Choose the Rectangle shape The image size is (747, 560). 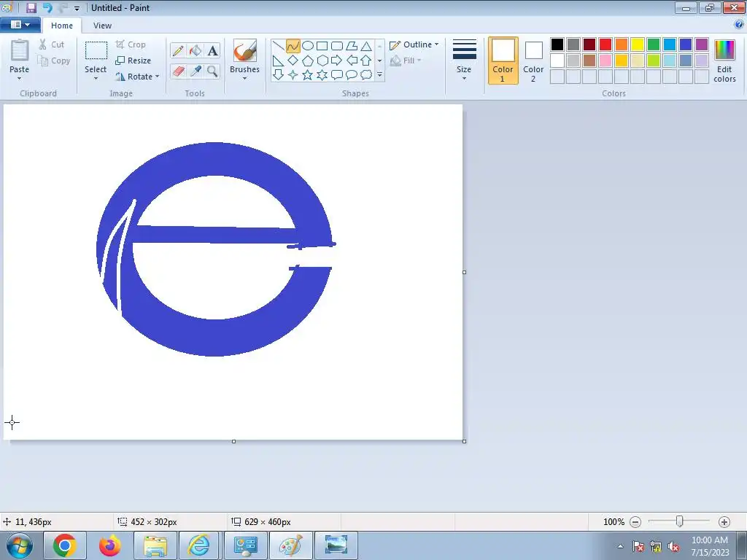(x=322, y=46)
